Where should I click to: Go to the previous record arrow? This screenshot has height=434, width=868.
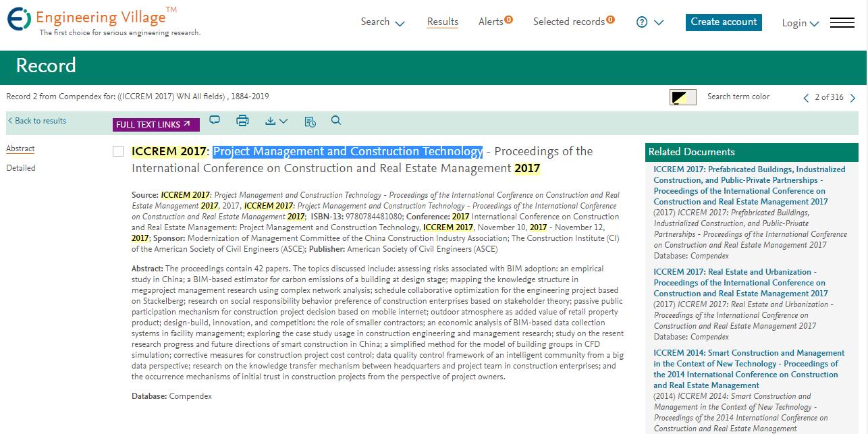(x=806, y=98)
